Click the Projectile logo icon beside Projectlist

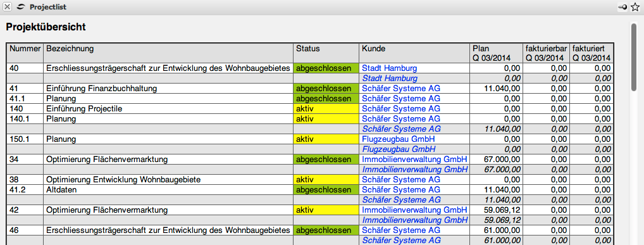click(x=22, y=7)
